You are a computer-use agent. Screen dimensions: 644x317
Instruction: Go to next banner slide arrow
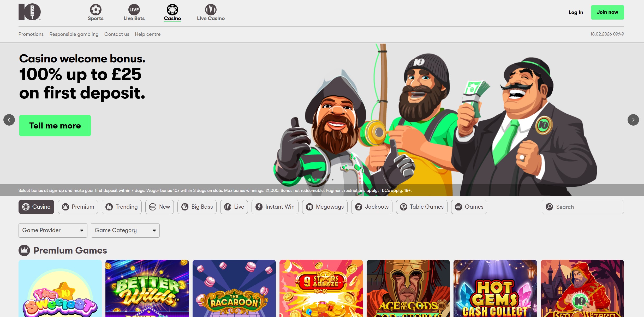click(633, 120)
